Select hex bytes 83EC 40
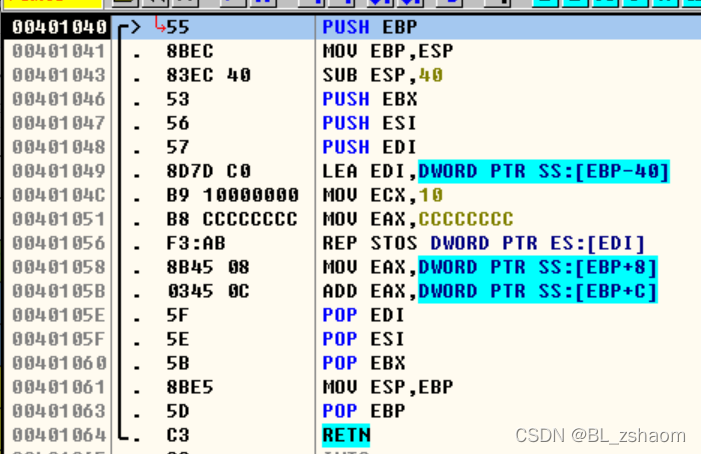Screen dimensions: 701x454 (x=208, y=75)
